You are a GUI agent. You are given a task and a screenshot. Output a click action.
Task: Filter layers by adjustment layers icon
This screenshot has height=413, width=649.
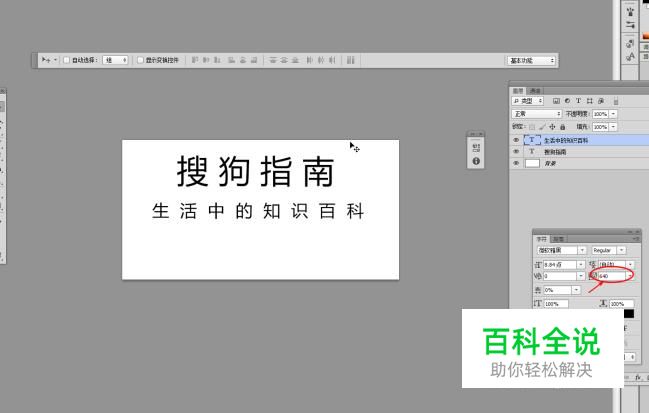[x=567, y=101]
